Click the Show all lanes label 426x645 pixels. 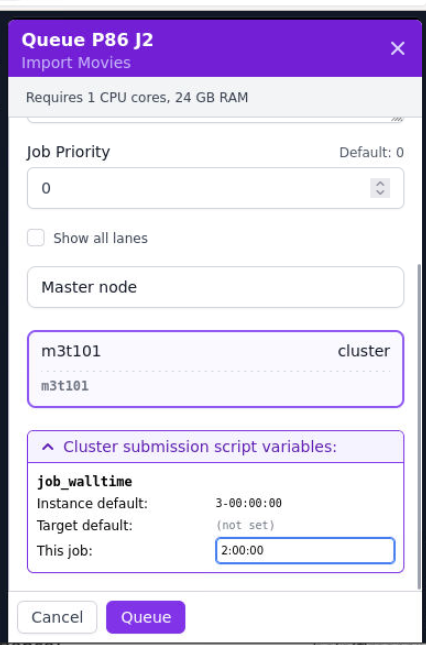tap(100, 238)
